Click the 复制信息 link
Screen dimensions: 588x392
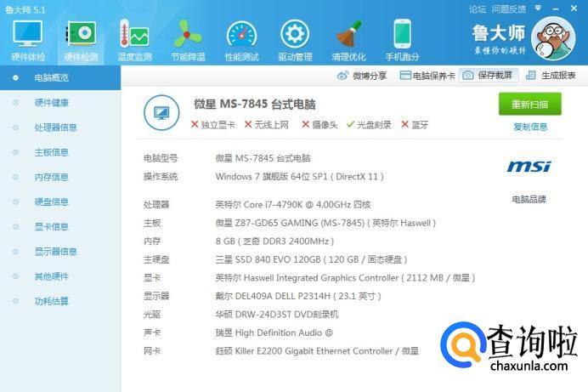pyautogui.click(x=530, y=127)
